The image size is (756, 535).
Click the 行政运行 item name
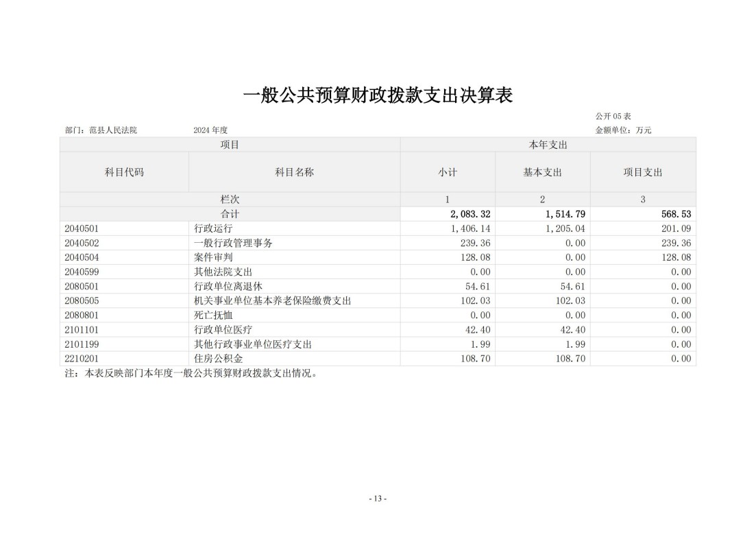coord(213,228)
